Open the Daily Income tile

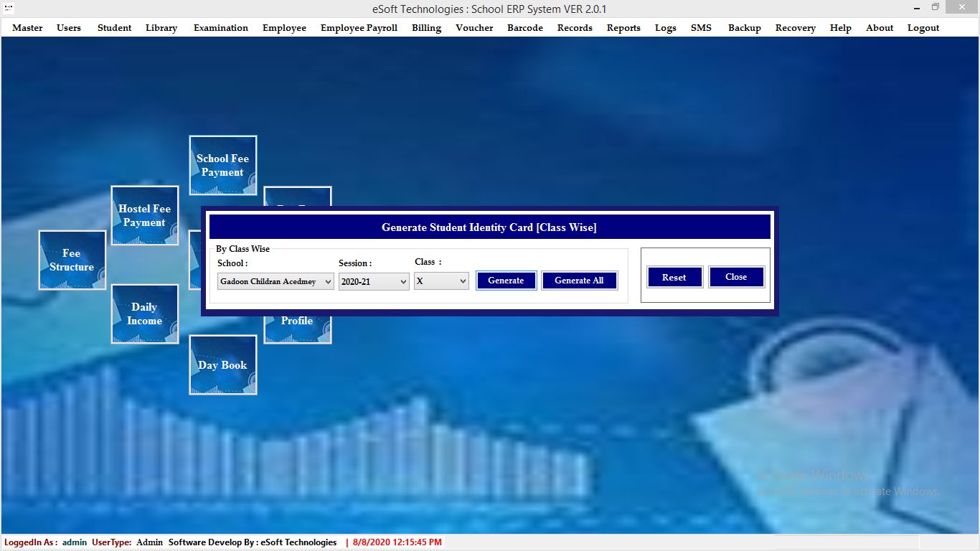pyautogui.click(x=144, y=314)
